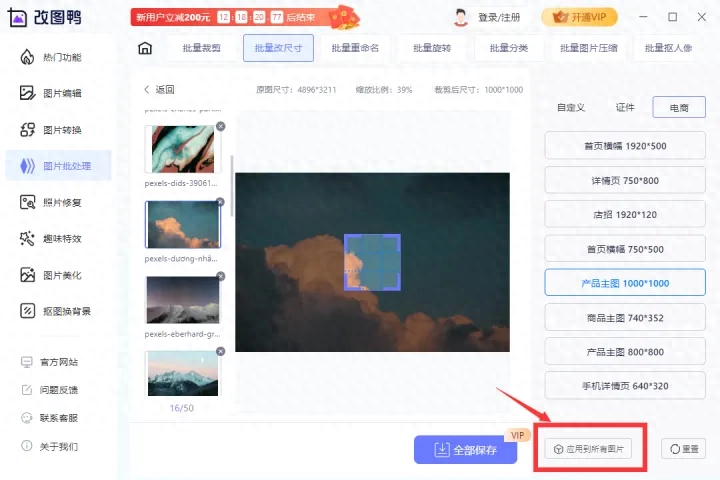Click the 联系客服 face icon
The width and height of the screenshot is (720, 480).
coord(27,418)
